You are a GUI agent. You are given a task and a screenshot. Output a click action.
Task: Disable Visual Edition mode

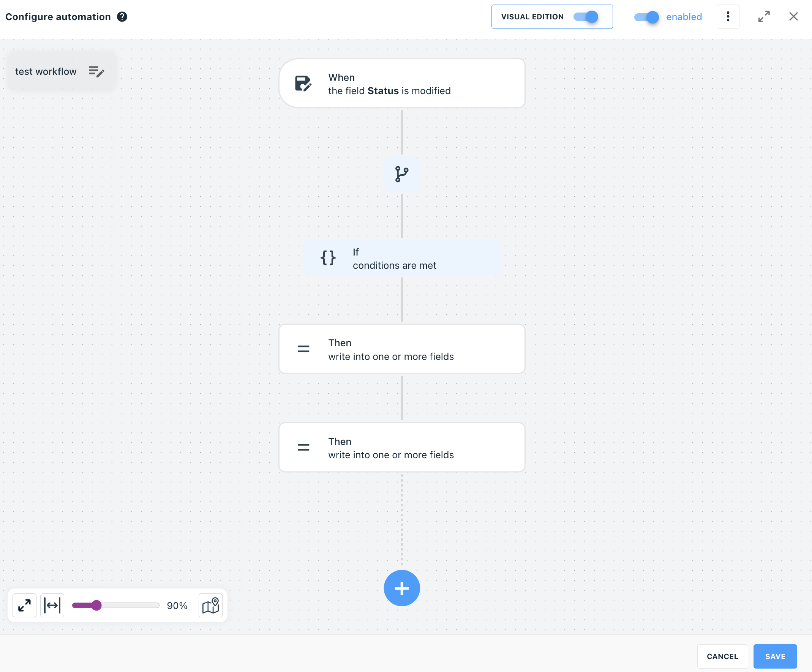tap(586, 17)
